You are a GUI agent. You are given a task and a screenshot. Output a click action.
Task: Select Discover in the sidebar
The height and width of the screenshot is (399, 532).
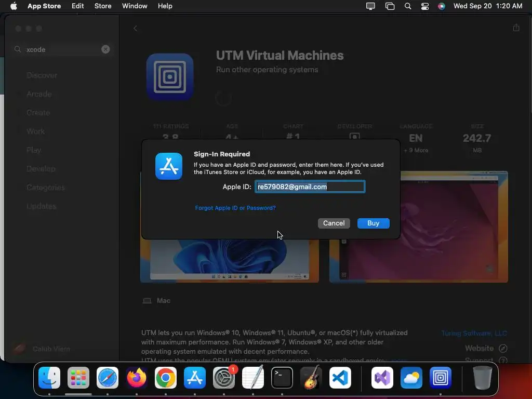[x=42, y=75]
